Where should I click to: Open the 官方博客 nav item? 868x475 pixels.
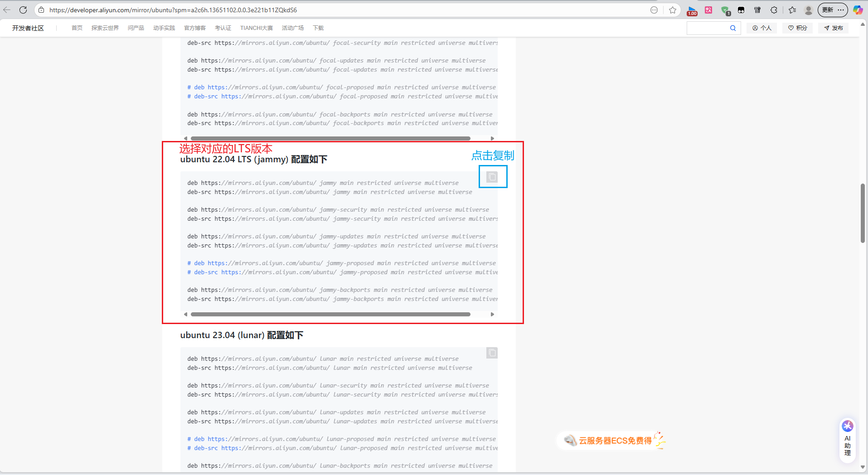[x=195, y=28]
